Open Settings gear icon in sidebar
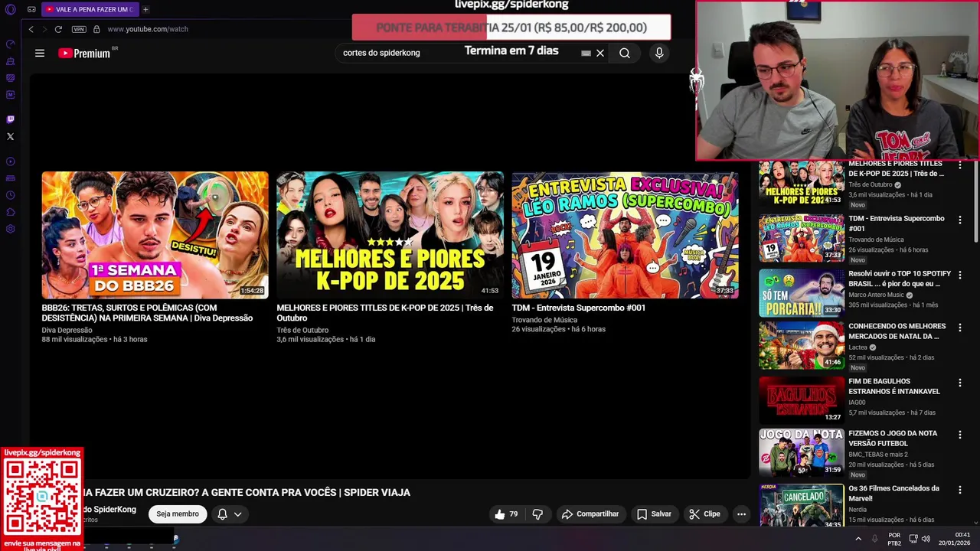The height and width of the screenshot is (551, 980). click(10, 229)
